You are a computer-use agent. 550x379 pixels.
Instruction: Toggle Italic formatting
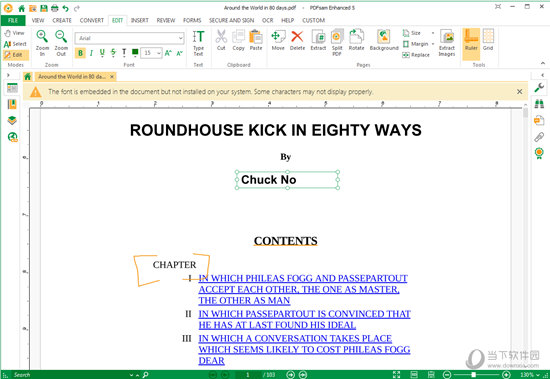(x=91, y=53)
